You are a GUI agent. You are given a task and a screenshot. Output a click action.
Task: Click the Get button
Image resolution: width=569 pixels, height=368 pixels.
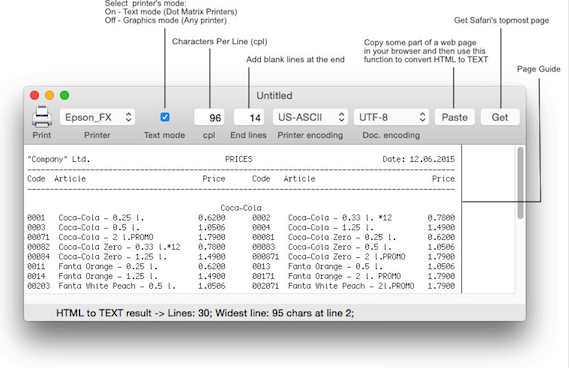(x=500, y=117)
